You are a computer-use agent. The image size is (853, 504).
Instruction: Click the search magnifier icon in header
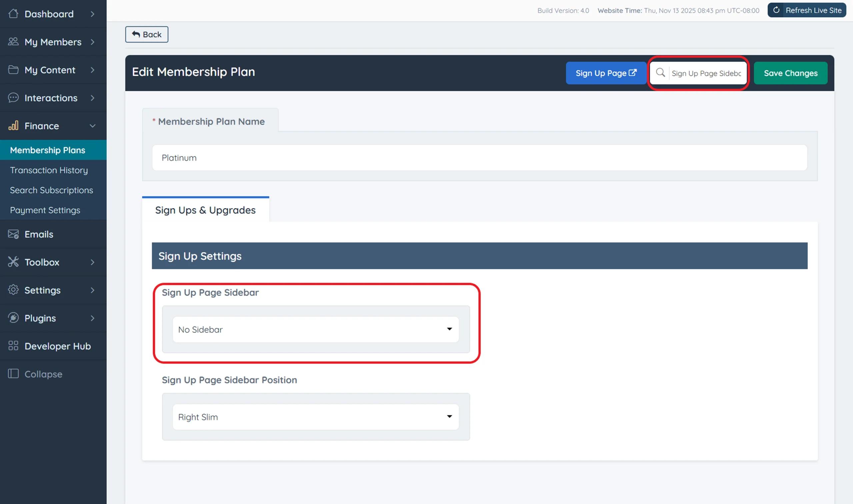click(x=660, y=73)
